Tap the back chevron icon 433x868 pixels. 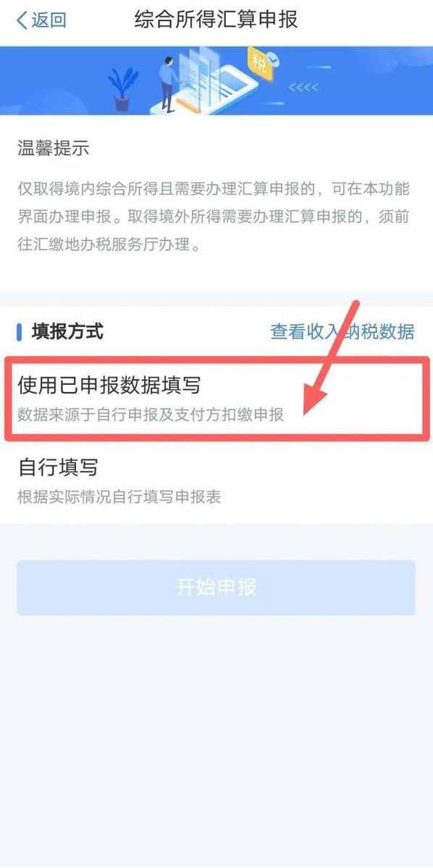22,20
